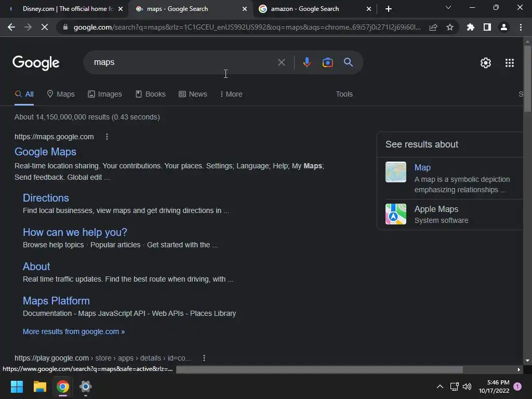Open the Google Maps result link

45,152
